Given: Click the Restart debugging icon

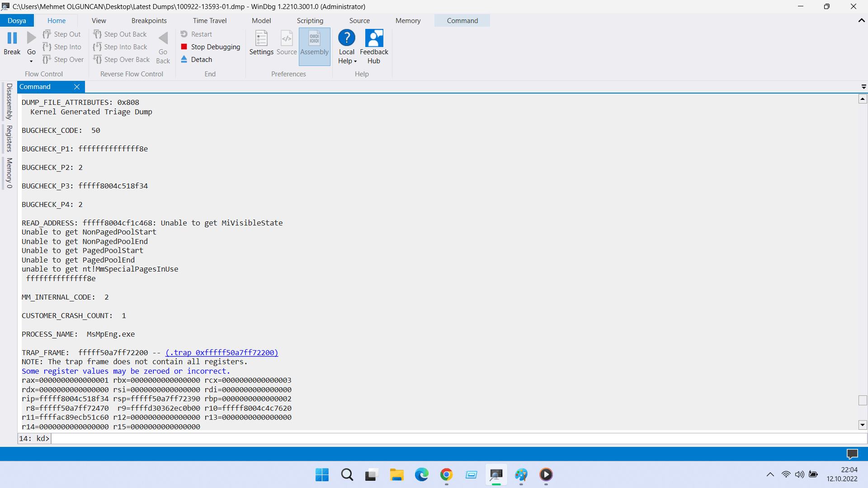Looking at the screenshot, I should tap(184, 34).
